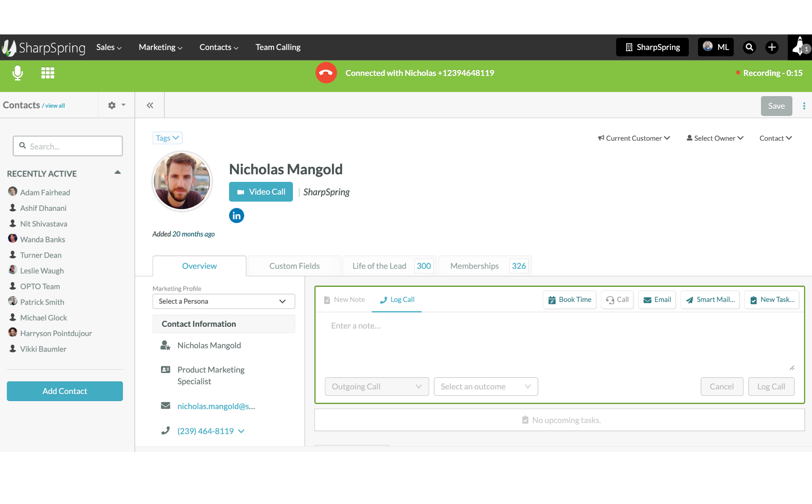Open the dial pad grid icon

(x=47, y=73)
